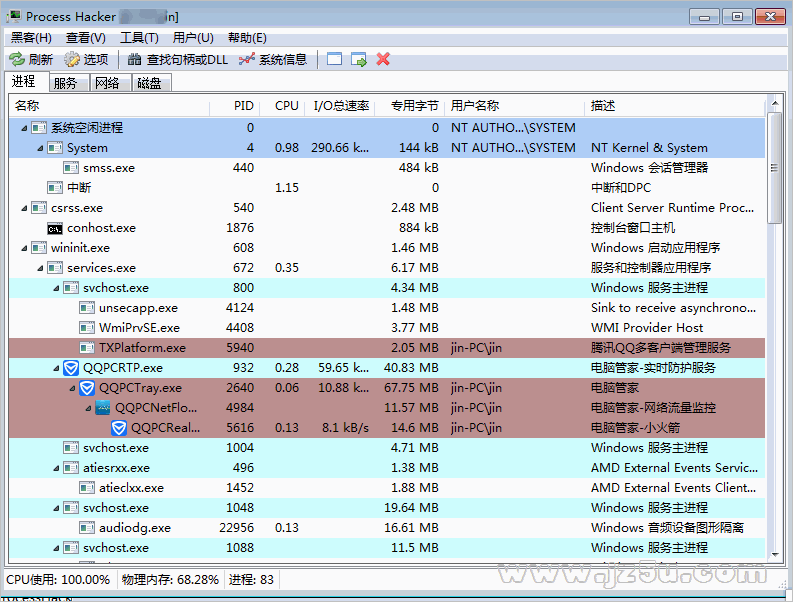This screenshot has height=602, width=793.
Task: Collapse the services.exe tree node
Action: tap(40, 269)
